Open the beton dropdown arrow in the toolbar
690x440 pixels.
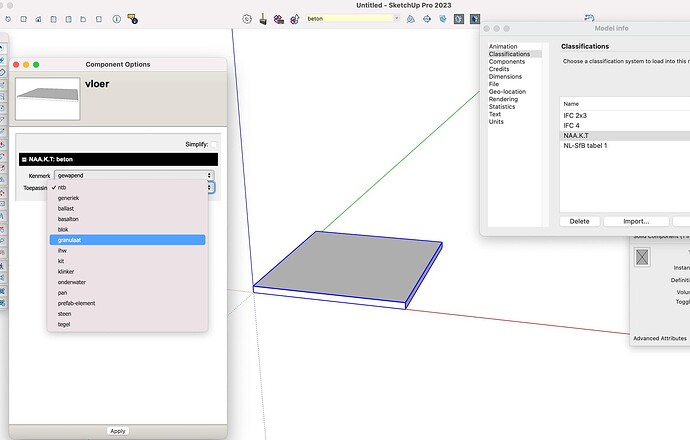click(396, 18)
